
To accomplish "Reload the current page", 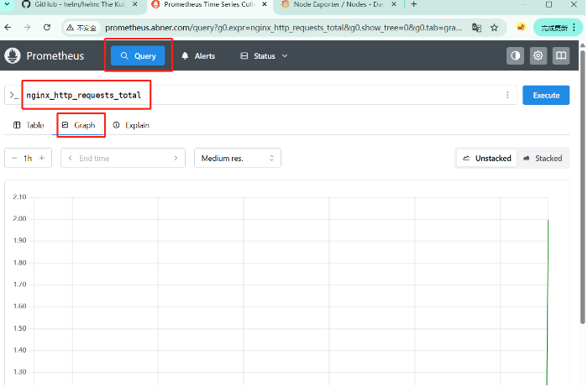I will tap(47, 28).
